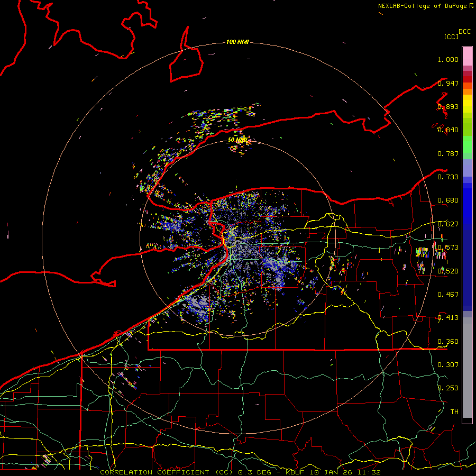Click the 0.253 scale value

[x=448, y=388]
